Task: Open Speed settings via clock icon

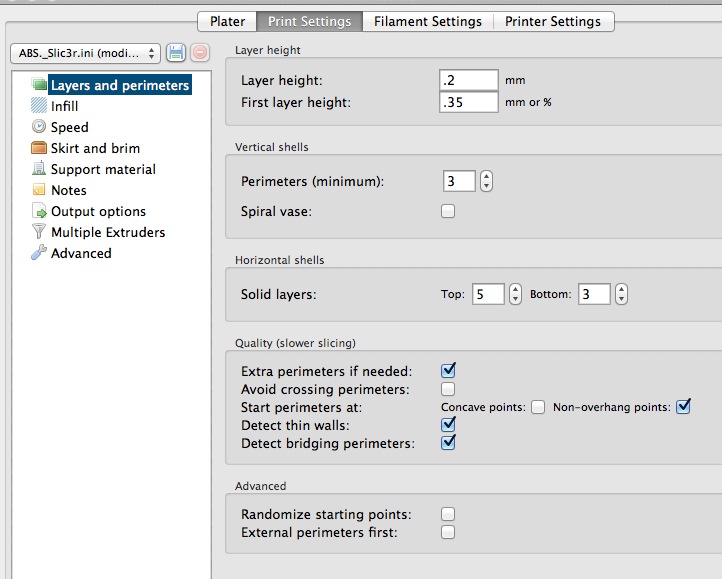Action: (x=39, y=127)
